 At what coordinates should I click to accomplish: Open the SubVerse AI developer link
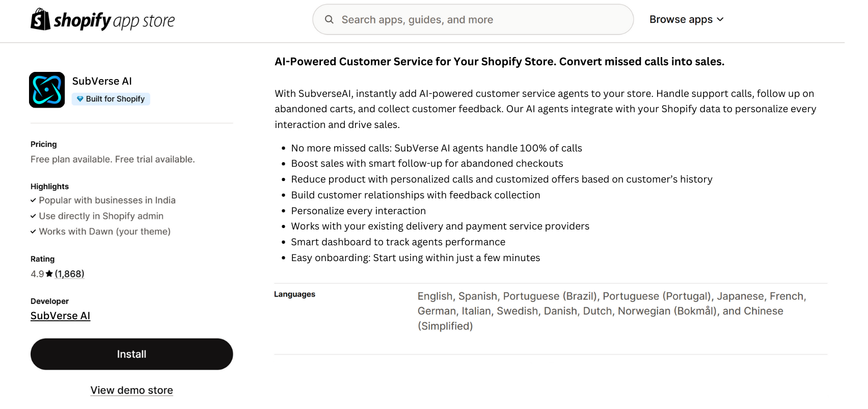60,316
